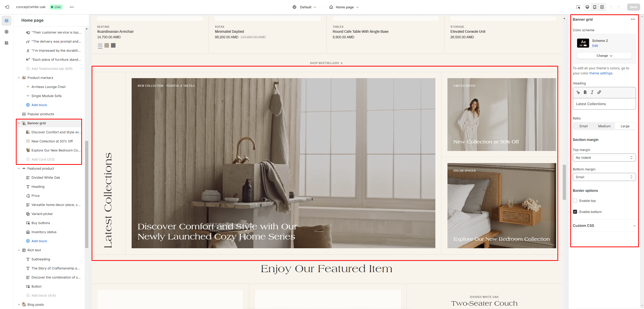Select Popular products section in sidebar
The image size is (644, 309).
tap(41, 114)
